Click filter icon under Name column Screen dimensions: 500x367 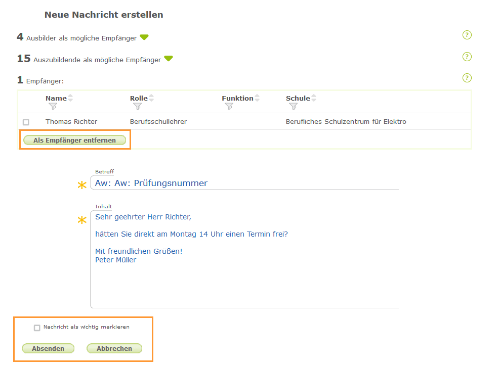pos(53,106)
